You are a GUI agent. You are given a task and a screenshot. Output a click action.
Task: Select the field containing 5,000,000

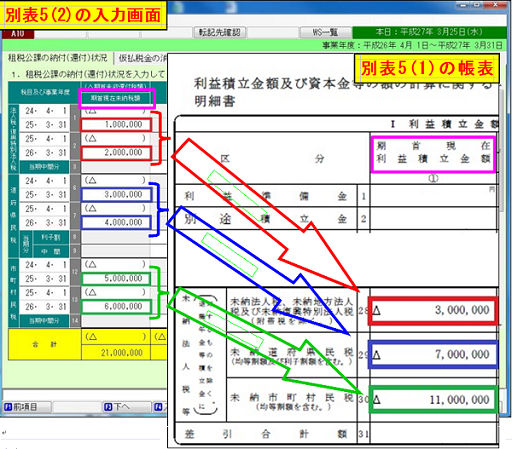pos(116,279)
